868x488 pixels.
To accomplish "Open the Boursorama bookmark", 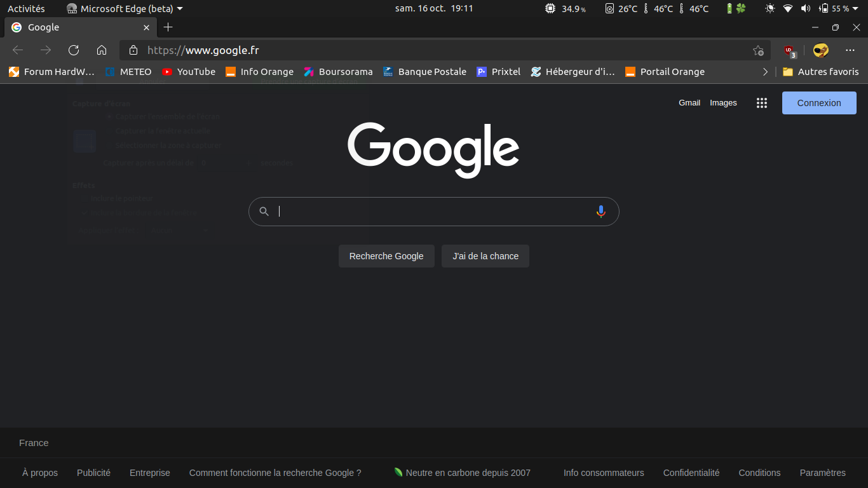I will point(339,72).
